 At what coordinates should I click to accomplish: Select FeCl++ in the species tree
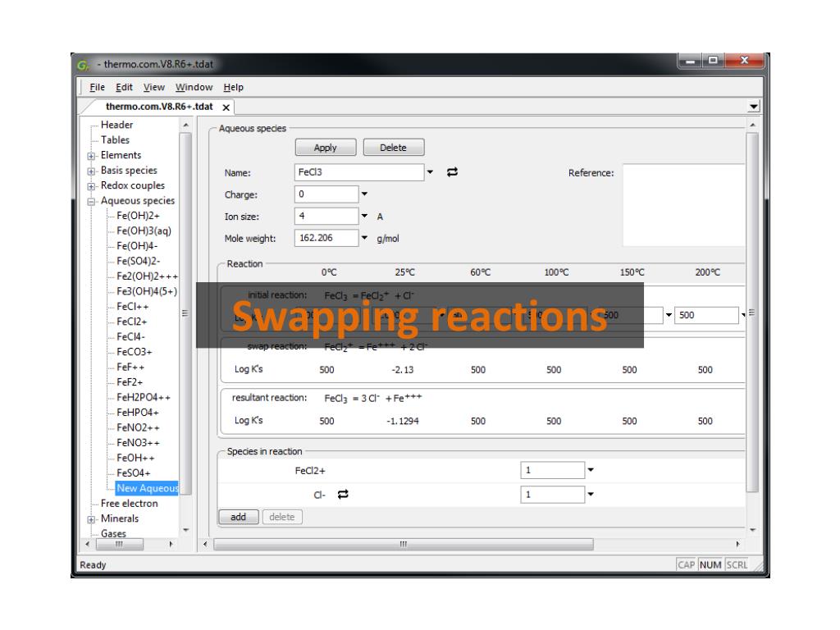click(x=132, y=307)
